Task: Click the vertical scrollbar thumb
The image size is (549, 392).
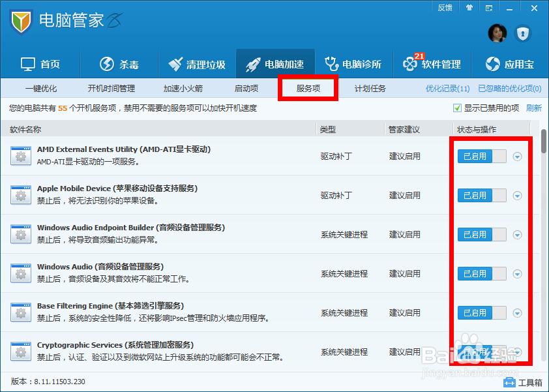Action: [x=543, y=141]
